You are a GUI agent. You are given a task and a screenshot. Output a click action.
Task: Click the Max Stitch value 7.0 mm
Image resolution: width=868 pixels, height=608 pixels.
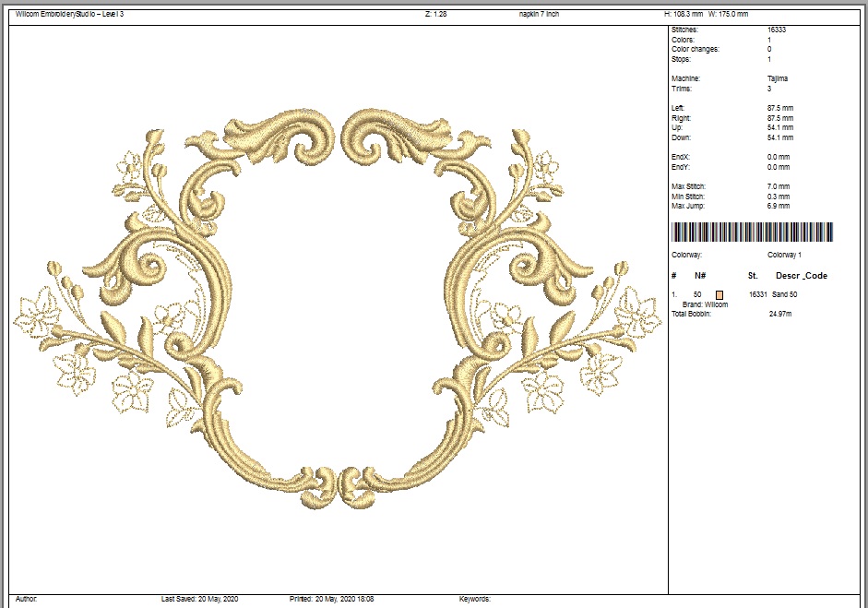(778, 187)
